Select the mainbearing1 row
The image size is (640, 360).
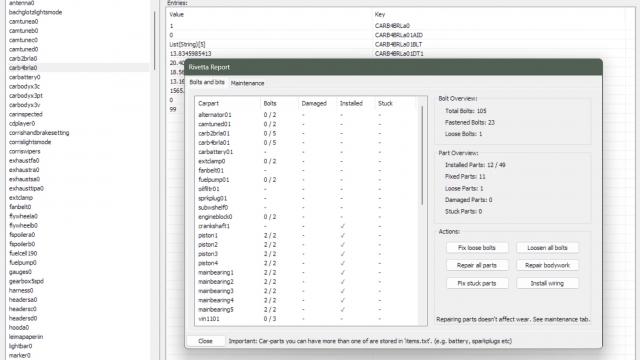(307, 273)
